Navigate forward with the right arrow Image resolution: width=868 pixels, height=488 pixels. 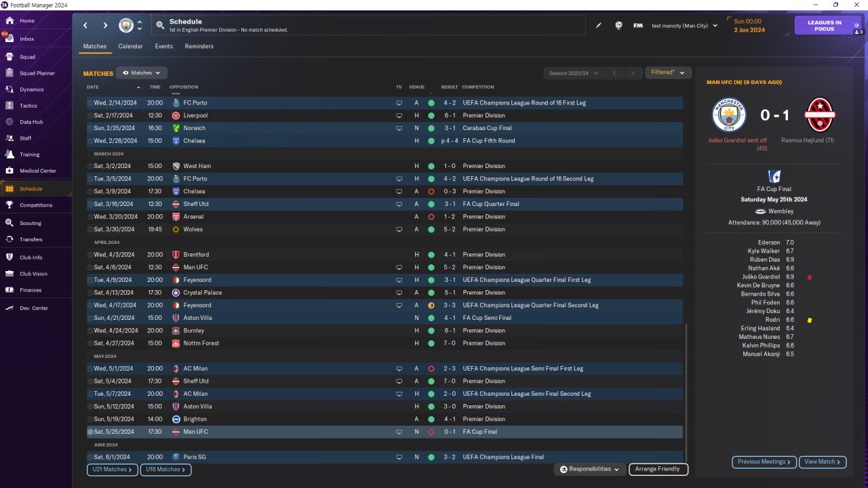[105, 26]
